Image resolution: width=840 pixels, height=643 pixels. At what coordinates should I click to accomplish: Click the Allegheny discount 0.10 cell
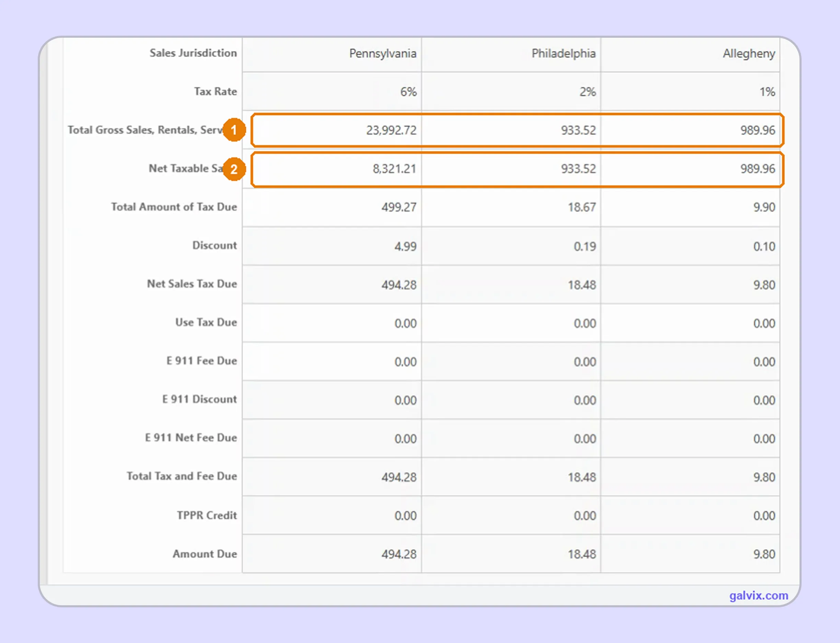pyautogui.click(x=690, y=246)
